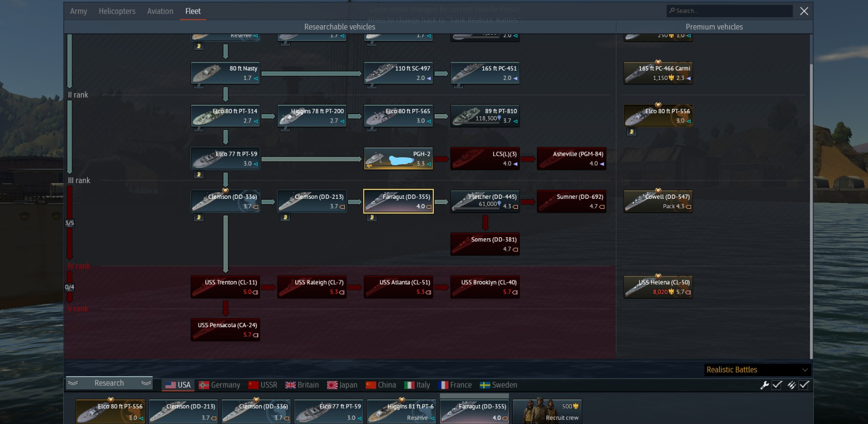Select Elco 77 ft PT-59 tree card
Screen dimensions: 868x424
pos(225,158)
